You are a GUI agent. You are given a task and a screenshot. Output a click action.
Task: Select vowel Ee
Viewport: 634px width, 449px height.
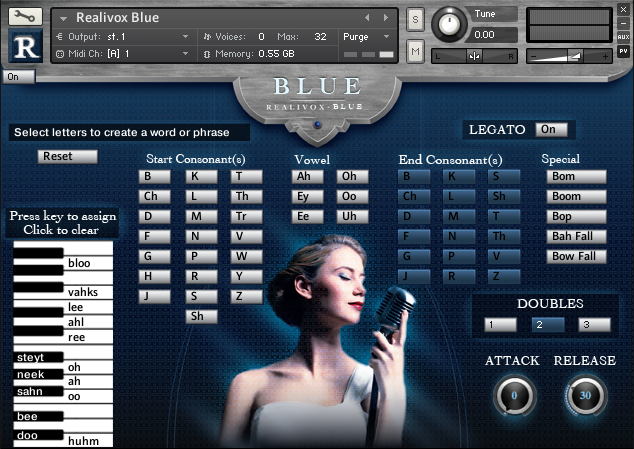pyautogui.click(x=307, y=216)
